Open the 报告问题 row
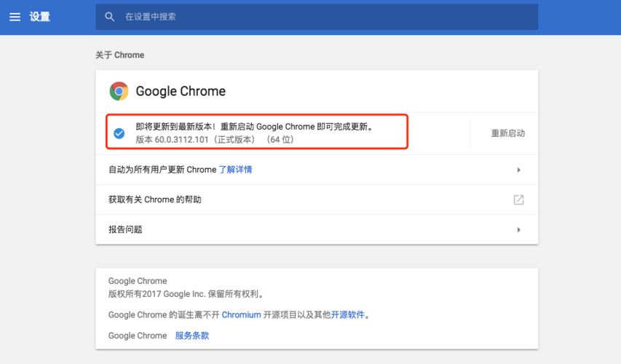The image size is (621, 364). coord(317,230)
